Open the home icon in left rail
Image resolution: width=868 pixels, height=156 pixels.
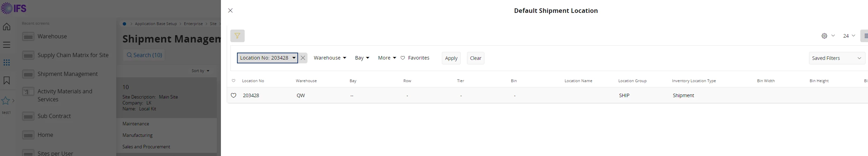tap(7, 27)
